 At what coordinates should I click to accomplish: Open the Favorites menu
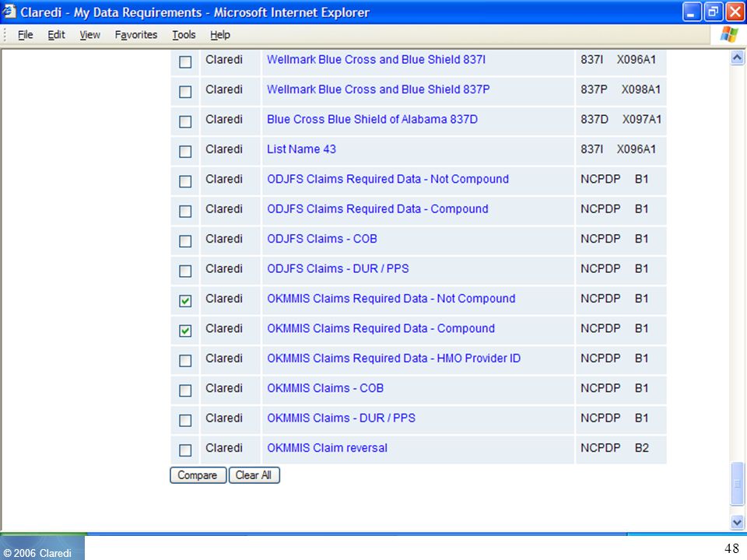point(135,35)
